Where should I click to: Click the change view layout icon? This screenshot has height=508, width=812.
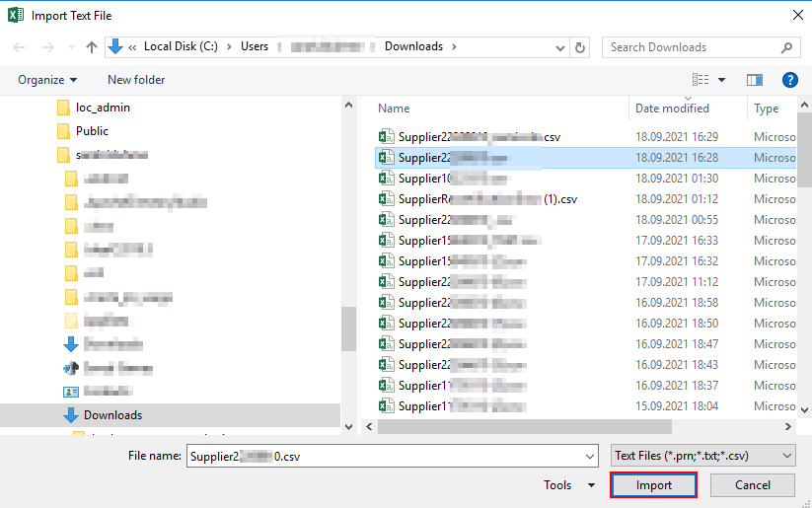701,80
